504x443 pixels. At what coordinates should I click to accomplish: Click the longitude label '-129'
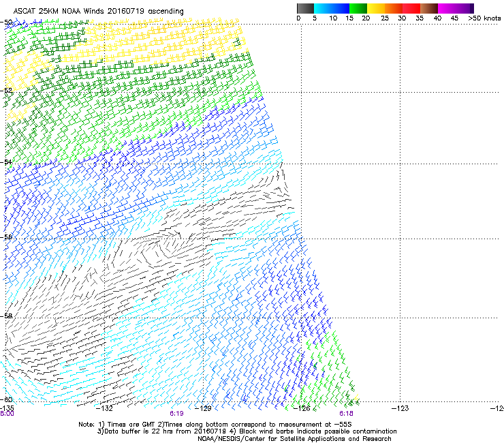203,408
